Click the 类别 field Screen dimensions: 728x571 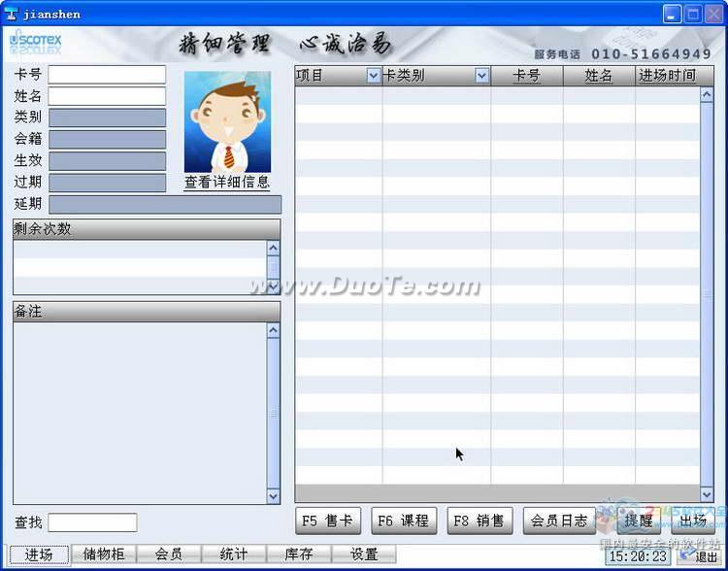point(107,118)
